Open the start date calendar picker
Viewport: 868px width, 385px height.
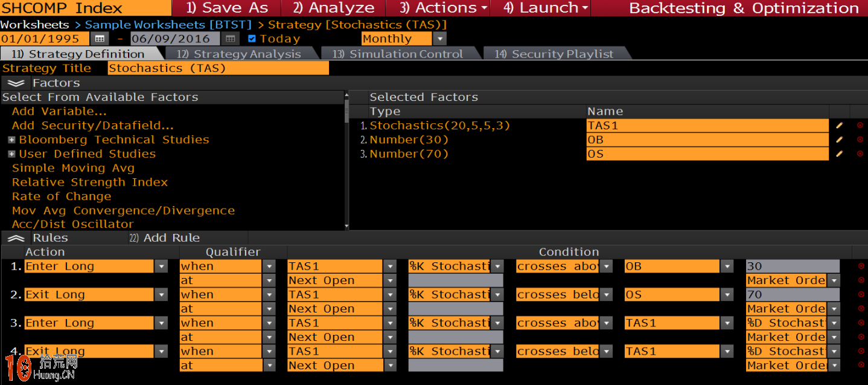pyautogui.click(x=100, y=39)
